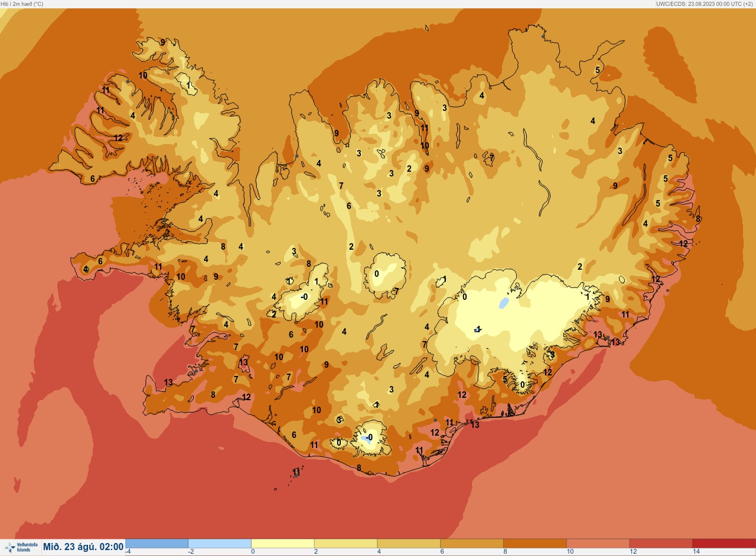Pick the 4 to 6 legend color swatch
Viewport: 756px width, 556px height.
point(409,544)
